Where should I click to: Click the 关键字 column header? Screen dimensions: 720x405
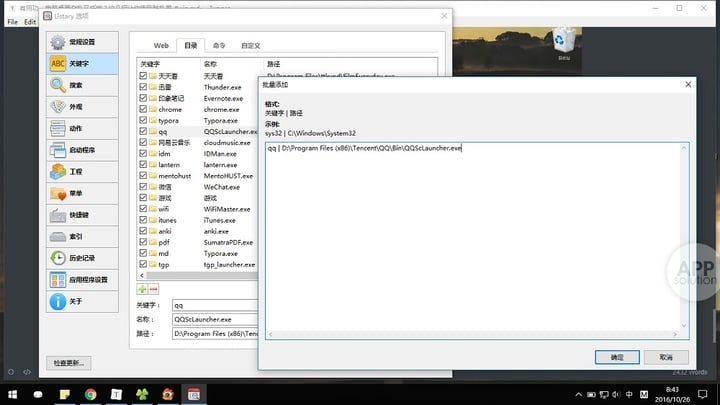click(x=169, y=64)
